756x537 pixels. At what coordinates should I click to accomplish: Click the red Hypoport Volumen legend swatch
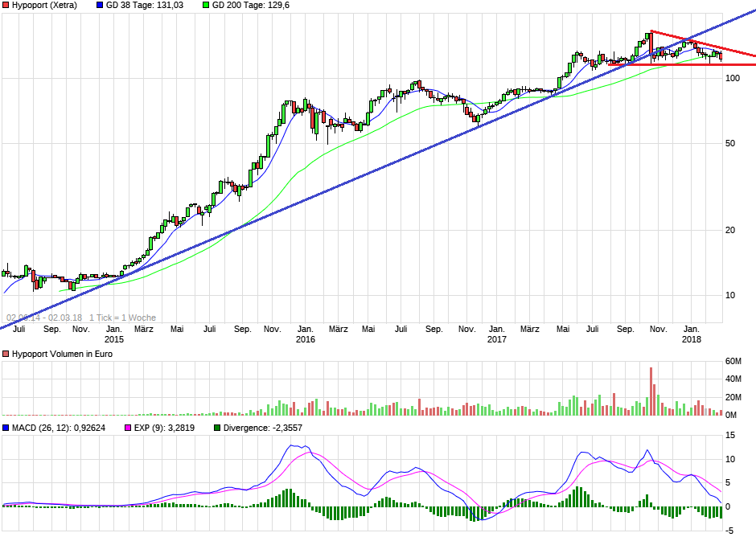tap(6, 354)
